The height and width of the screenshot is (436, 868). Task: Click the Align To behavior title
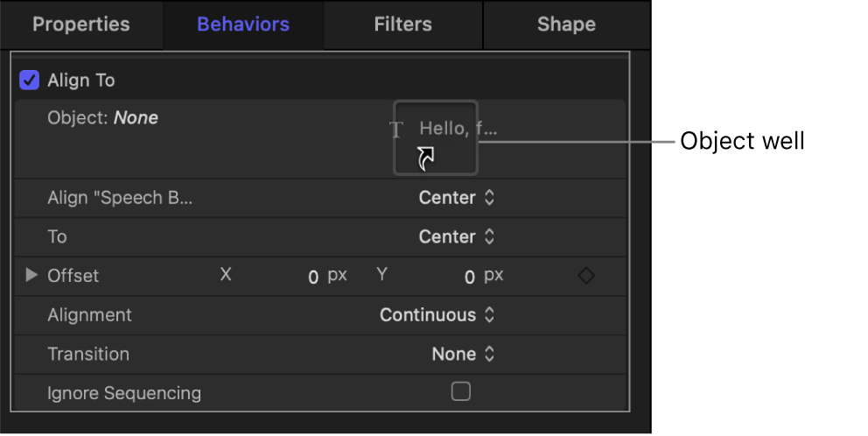80,81
